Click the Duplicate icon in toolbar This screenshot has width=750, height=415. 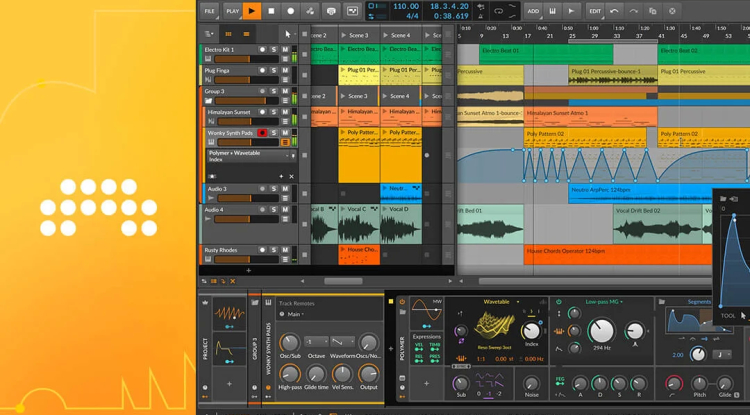(653, 11)
